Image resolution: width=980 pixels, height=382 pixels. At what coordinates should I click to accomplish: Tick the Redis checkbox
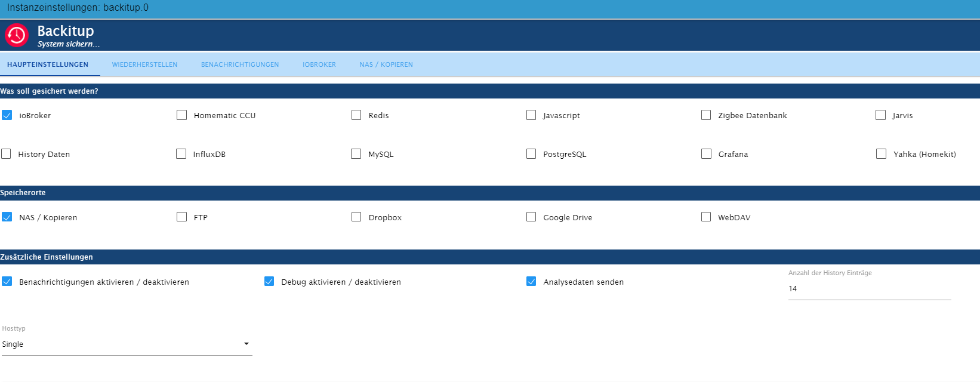pyautogui.click(x=356, y=115)
